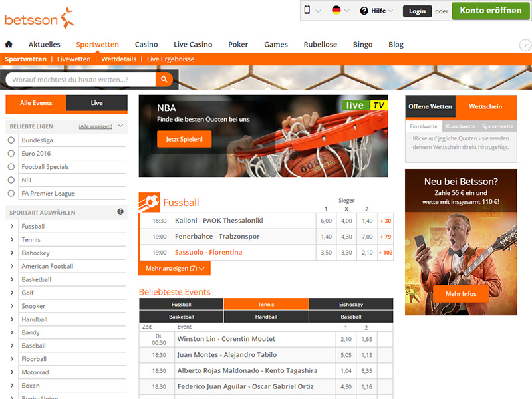This screenshot has height=399, width=532.
Task: Switch to the Offene Wetten tab
Action: point(430,106)
